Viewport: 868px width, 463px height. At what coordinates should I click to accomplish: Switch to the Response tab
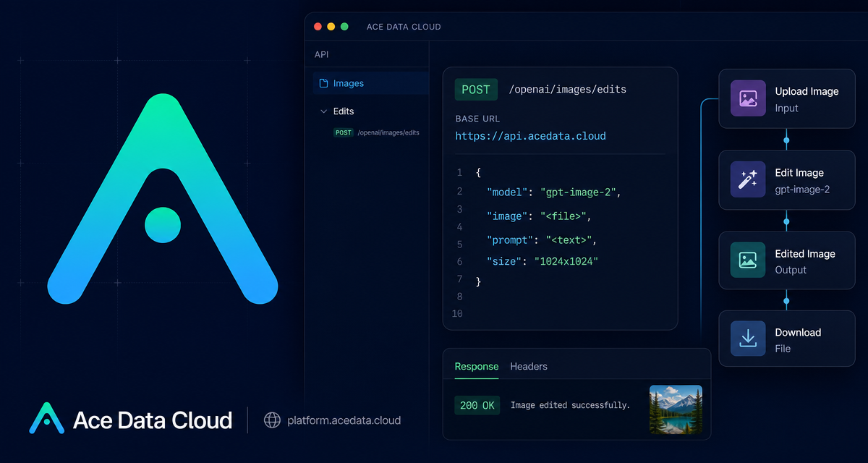tap(476, 367)
